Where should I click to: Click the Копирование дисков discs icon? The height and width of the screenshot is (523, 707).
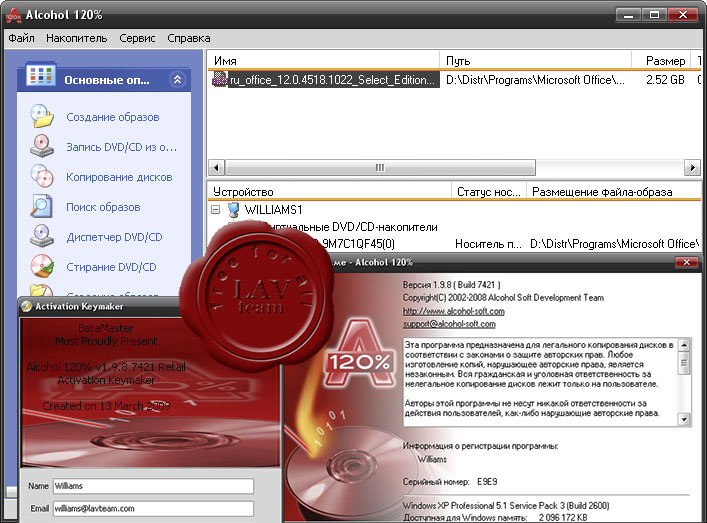pos(41,176)
